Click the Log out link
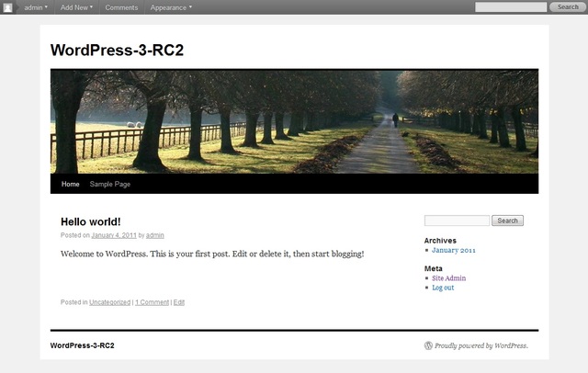The height and width of the screenshot is (373, 588). point(443,288)
